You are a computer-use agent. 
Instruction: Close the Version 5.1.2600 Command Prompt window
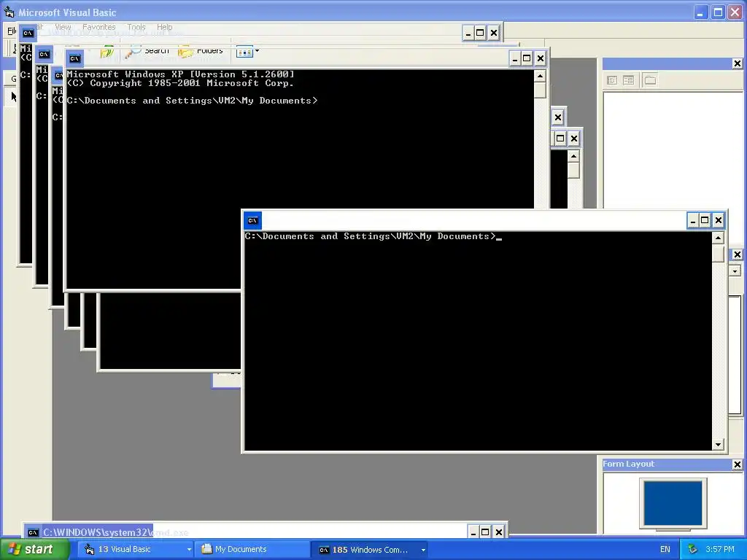coord(540,58)
